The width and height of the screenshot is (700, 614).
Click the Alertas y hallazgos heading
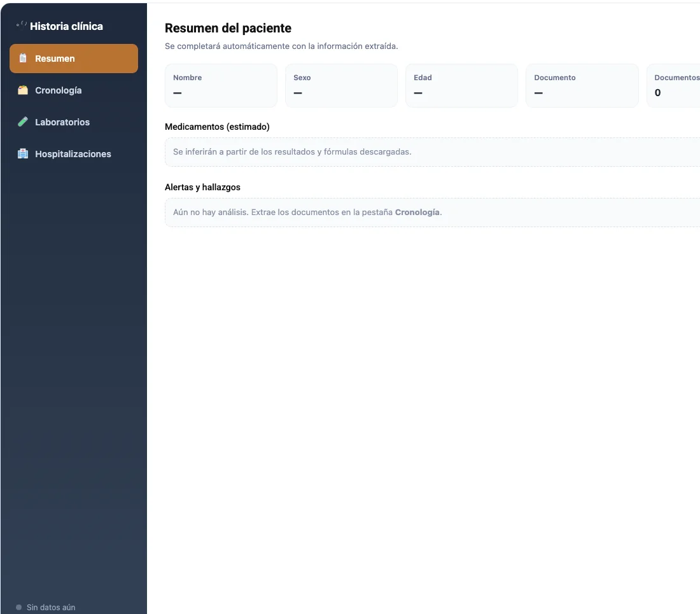[202, 187]
